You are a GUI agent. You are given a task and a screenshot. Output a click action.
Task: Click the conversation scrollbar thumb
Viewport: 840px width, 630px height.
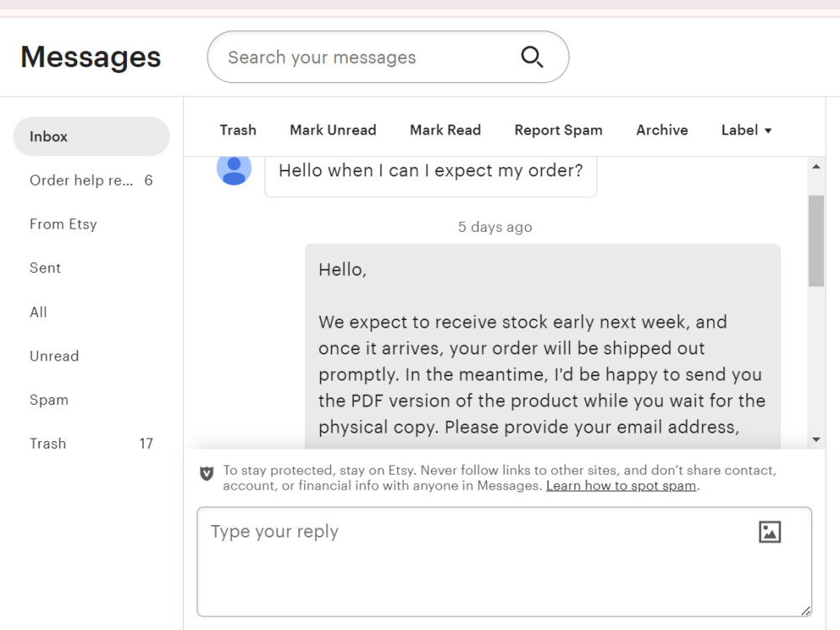tap(816, 241)
